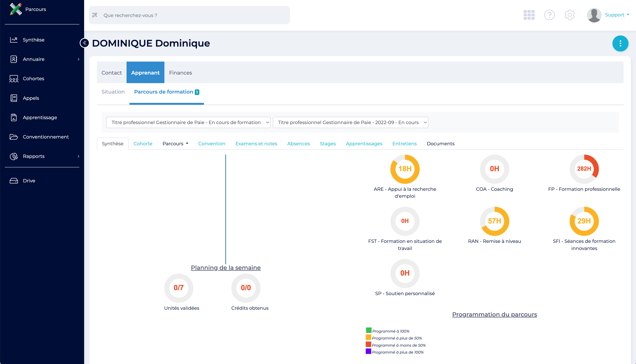This screenshot has width=636, height=364.
Task: Select the Examens et notes tab
Action: point(256,143)
